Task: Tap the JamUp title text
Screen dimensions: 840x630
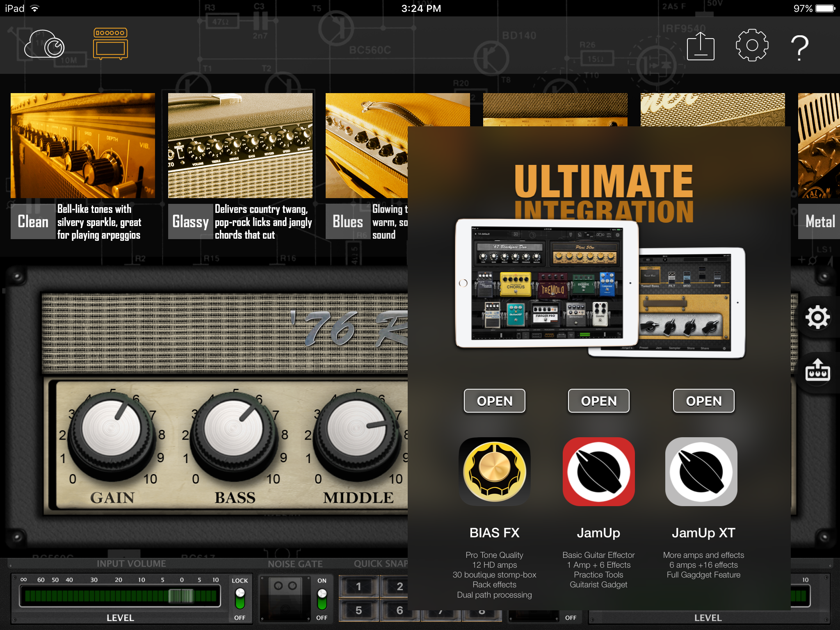Action: pos(598,533)
